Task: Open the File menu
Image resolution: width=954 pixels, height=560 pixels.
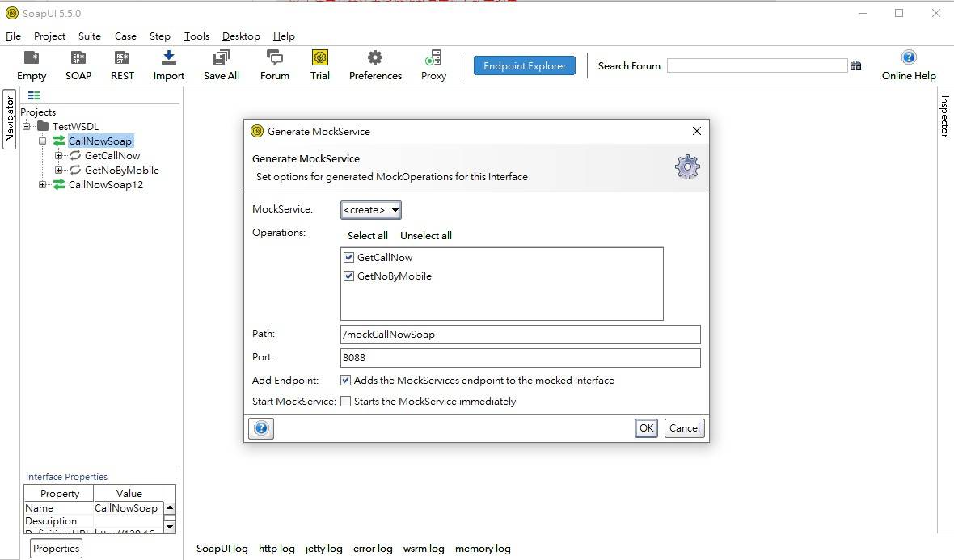Action: (x=14, y=36)
